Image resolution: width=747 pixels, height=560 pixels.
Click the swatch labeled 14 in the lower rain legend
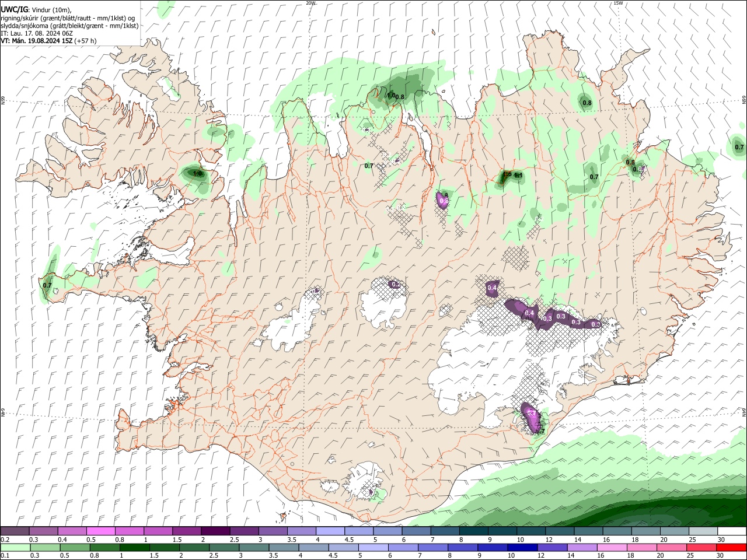tap(582, 548)
